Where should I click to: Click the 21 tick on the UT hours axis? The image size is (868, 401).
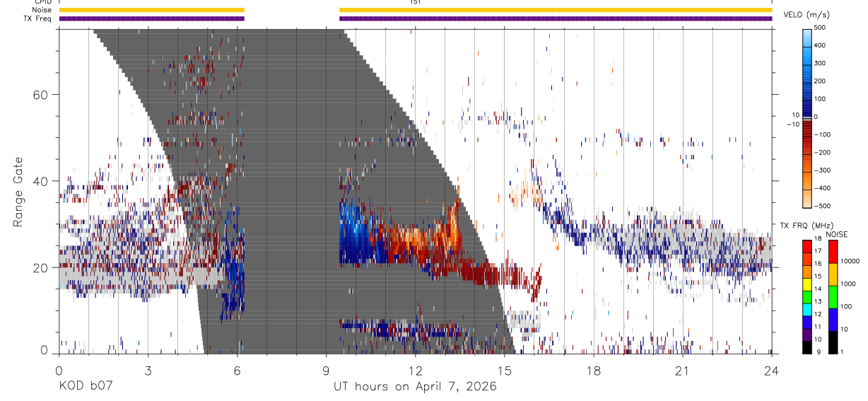point(682,370)
